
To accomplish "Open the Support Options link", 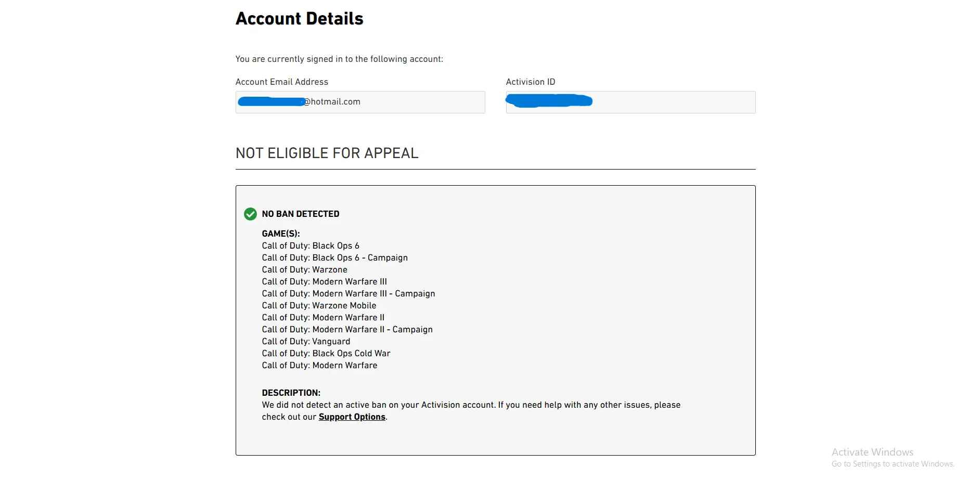I will pyautogui.click(x=352, y=417).
